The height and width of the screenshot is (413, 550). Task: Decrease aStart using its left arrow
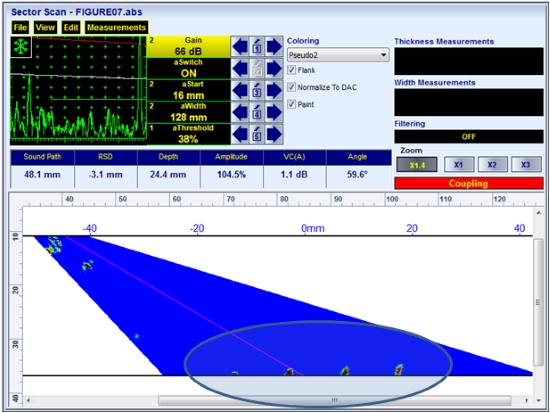(240, 91)
